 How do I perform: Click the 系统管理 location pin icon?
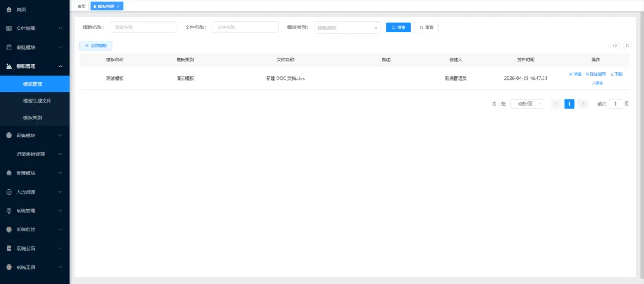[x=9, y=211]
